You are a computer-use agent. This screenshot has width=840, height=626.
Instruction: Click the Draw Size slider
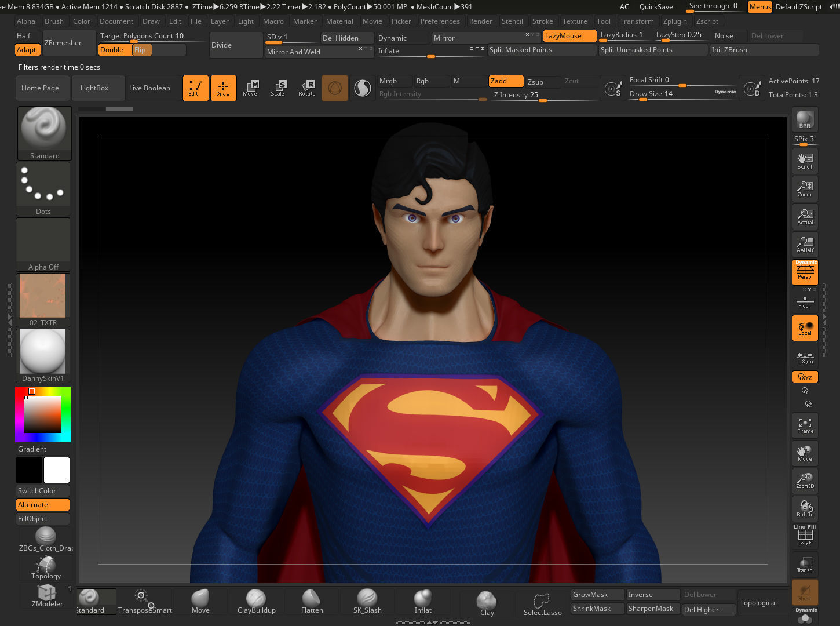click(682, 94)
